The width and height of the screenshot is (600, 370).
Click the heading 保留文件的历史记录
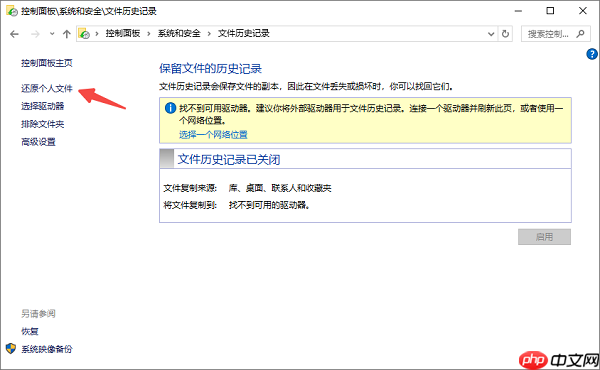coord(210,69)
